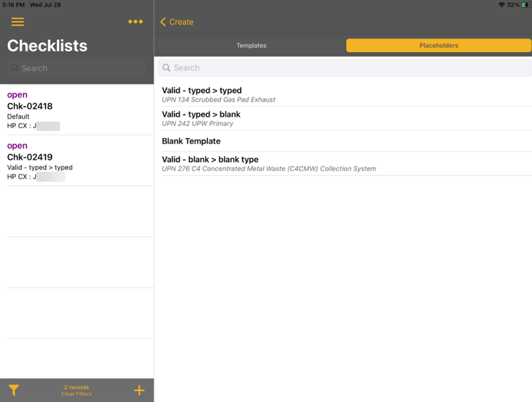Image resolution: width=532 pixels, height=402 pixels.
Task: Select Valid - blank > blank type template
Action: click(x=343, y=164)
